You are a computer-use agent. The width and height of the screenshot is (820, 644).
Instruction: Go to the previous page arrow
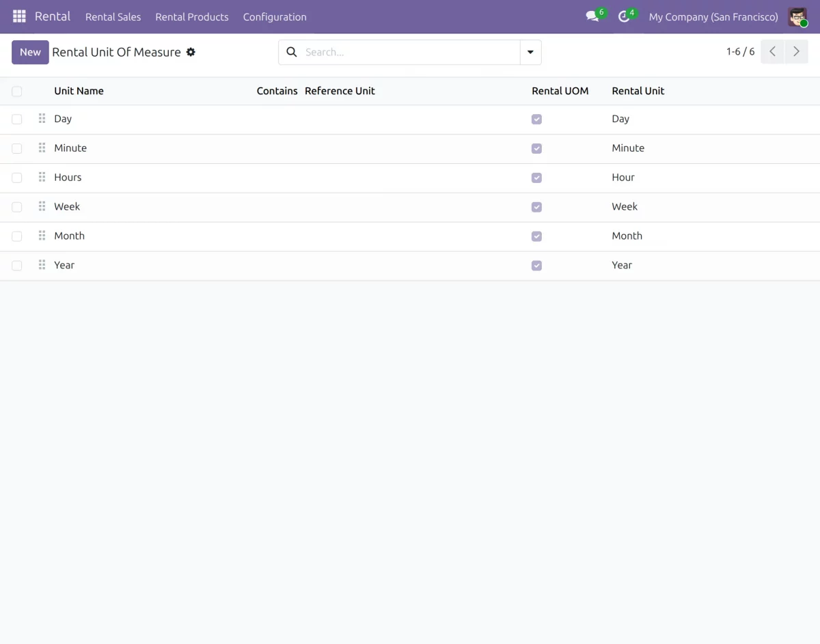pos(772,52)
